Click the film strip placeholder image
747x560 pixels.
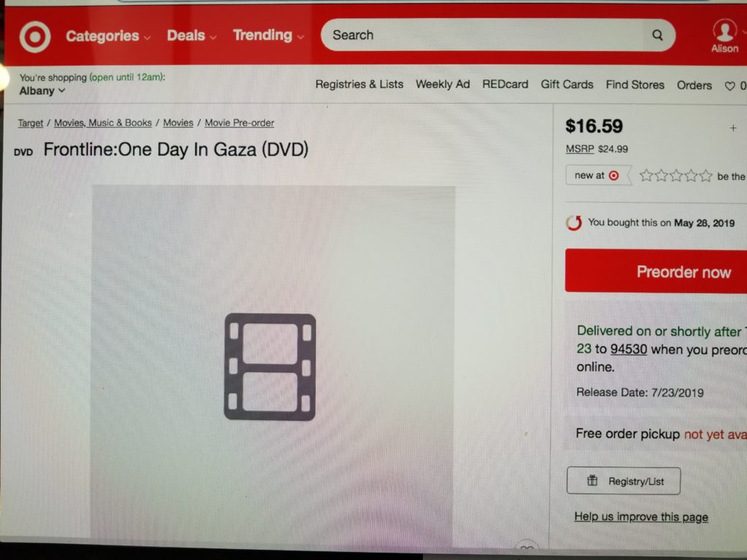point(270,367)
